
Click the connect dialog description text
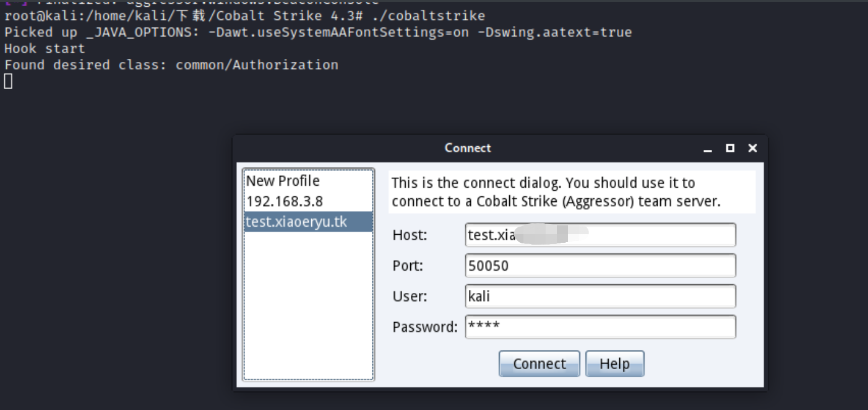(572, 192)
